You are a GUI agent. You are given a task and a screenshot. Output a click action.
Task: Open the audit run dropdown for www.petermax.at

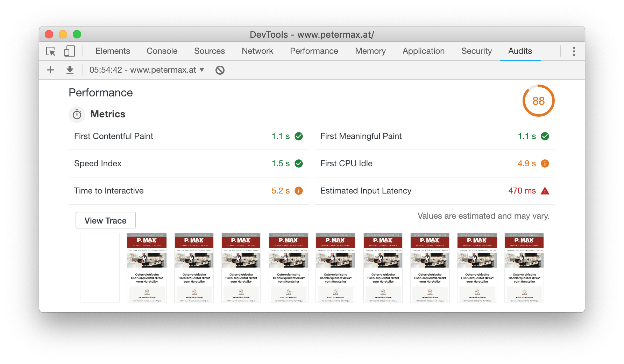click(147, 70)
